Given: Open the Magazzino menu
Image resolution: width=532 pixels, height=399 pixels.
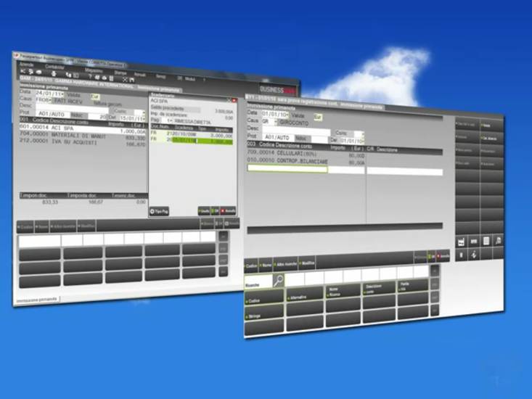Looking at the screenshot, I should 93,69.
